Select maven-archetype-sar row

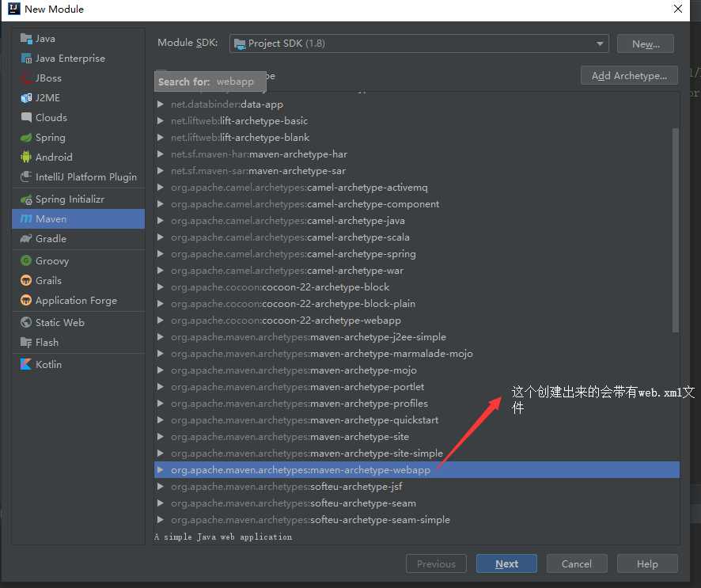(417, 171)
